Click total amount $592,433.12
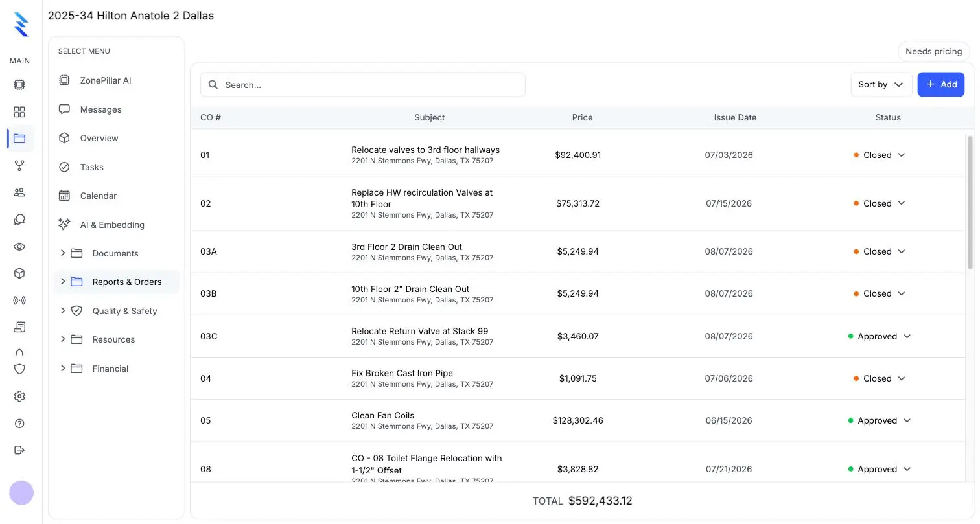 click(x=600, y=501)
